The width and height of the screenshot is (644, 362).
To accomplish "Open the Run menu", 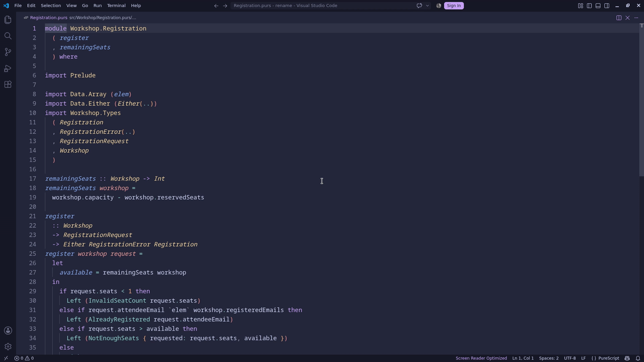I will pos(98,6).
